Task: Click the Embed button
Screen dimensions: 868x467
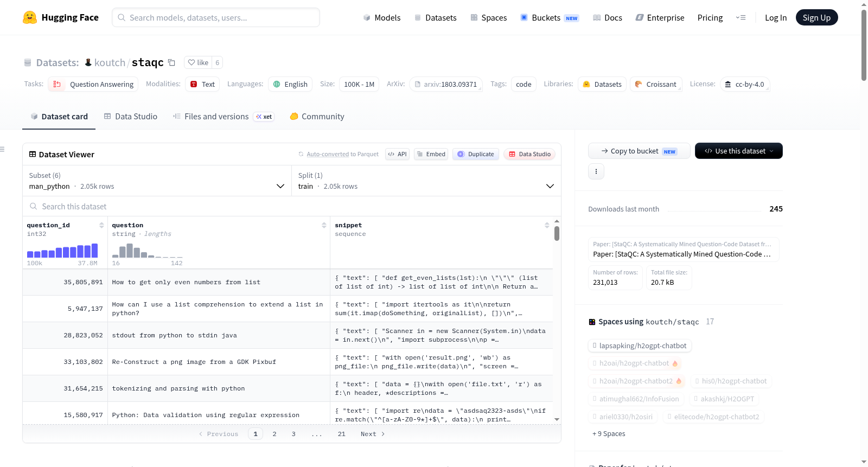Action: coord(431,154)
